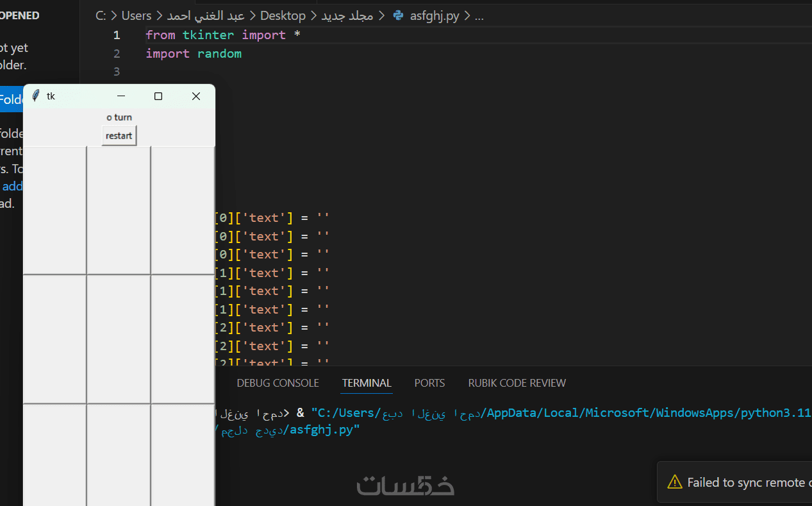The height and width of the screenshot is (506, 812).
Task: Click the Python file icon in breadcrumb
Action: tap(398, 16)
